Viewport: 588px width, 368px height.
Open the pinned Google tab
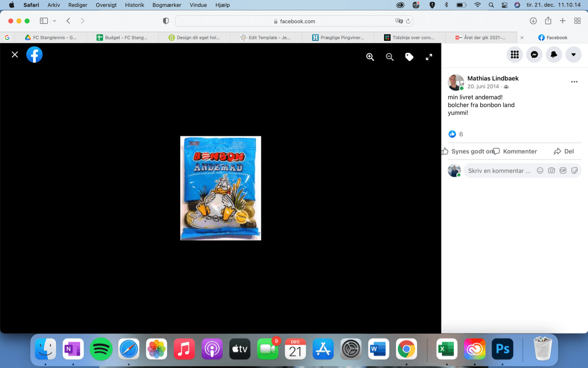pyautogui.click(x=7, y=37)
